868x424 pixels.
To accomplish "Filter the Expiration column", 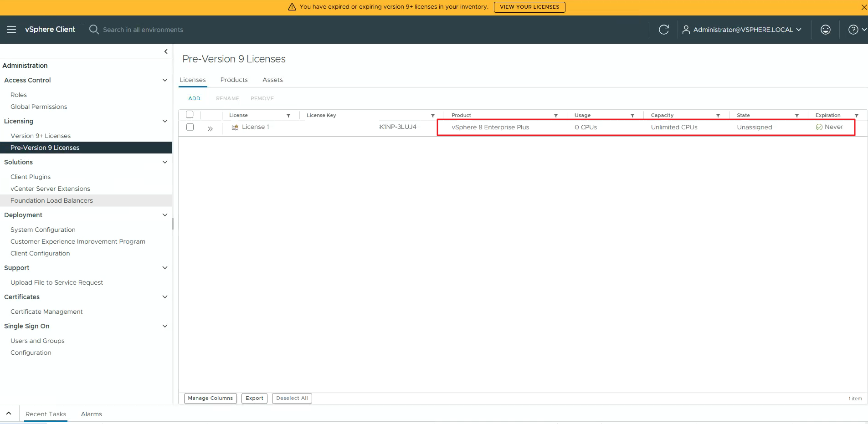I will tap(857, 116).
